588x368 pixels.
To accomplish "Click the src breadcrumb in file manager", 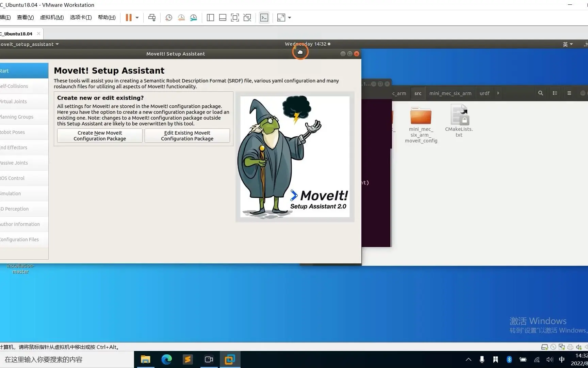I will (418, 93).
